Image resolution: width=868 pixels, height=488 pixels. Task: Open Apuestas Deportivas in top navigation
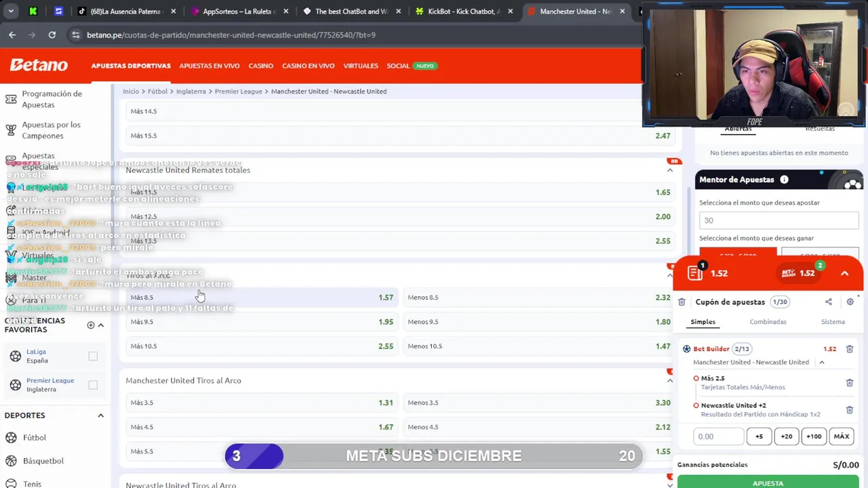click(x=131, y=66)
